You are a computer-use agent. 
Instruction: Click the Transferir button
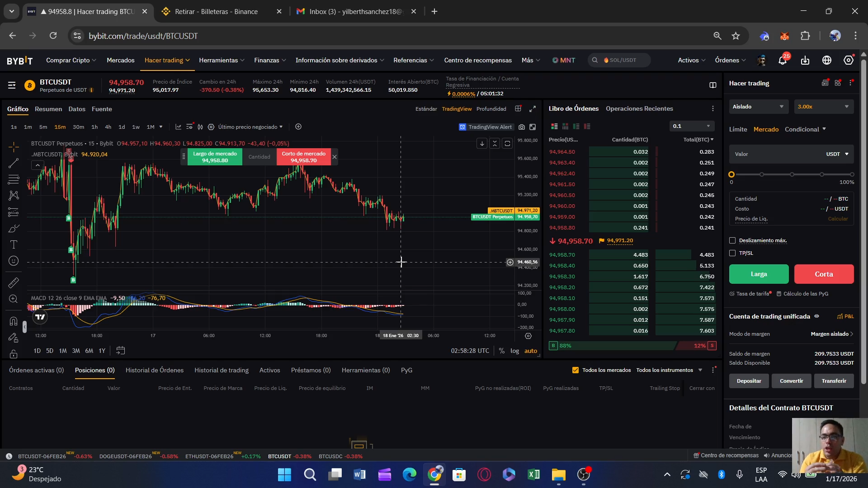point(834,381)
